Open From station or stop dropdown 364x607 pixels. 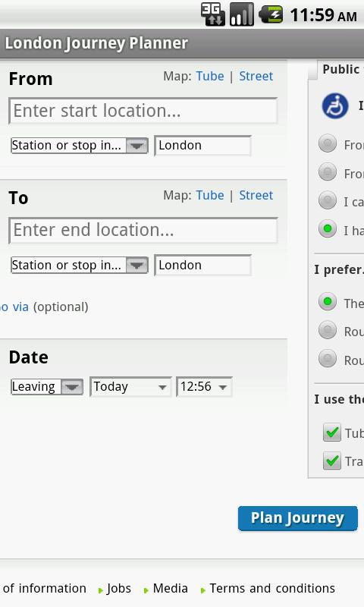coord(80,146)
